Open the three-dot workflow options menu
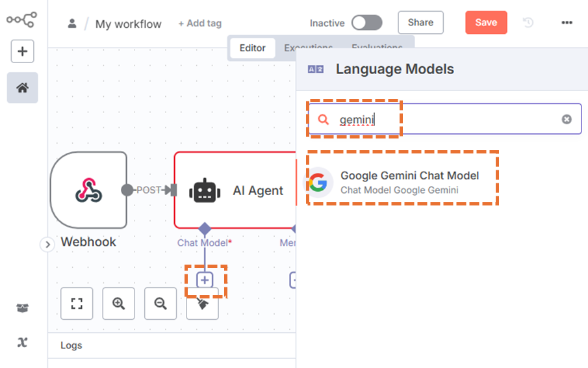 (x=567, y=23)
